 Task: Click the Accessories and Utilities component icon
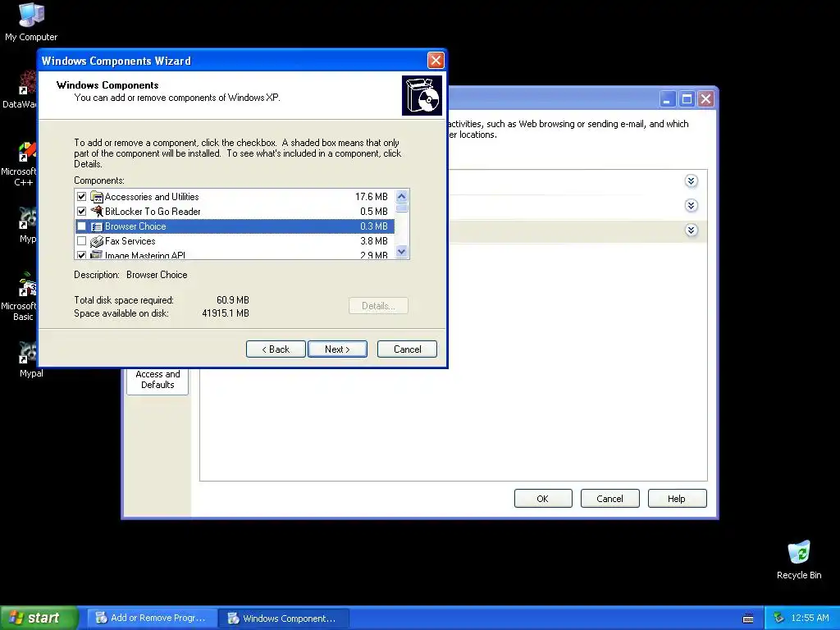[97, 197]
